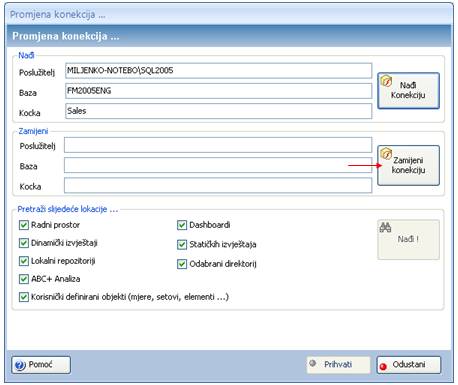Click the binoculars Nađi ! button
This screenshot has height=385, width=458.
click(408, 239)
